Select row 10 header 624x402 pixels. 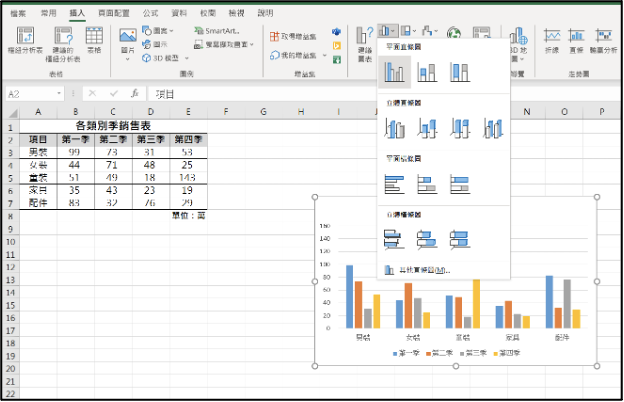tap(10, 242)
